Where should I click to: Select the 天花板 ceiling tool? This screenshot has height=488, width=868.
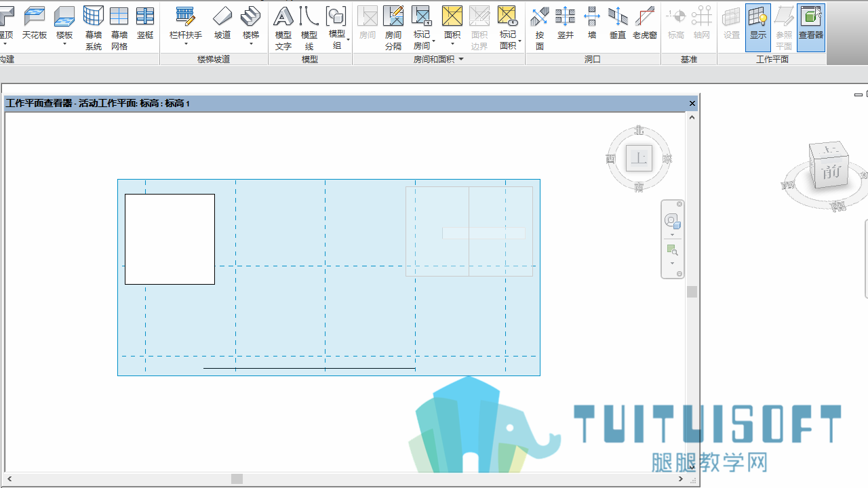35,23
